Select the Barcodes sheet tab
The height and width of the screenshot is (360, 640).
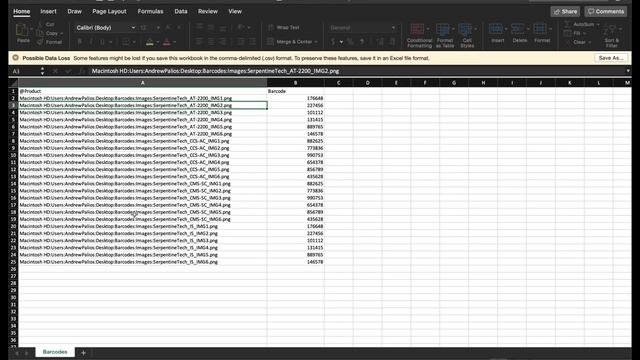click(55, 352)
